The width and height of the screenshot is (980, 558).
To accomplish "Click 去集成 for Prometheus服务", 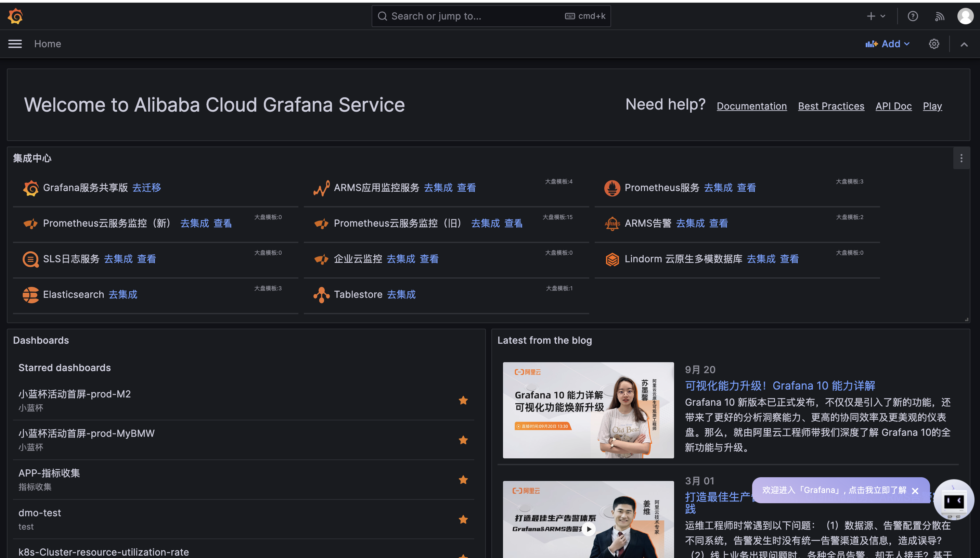I will pyautogui.click(x=718, y=188).
